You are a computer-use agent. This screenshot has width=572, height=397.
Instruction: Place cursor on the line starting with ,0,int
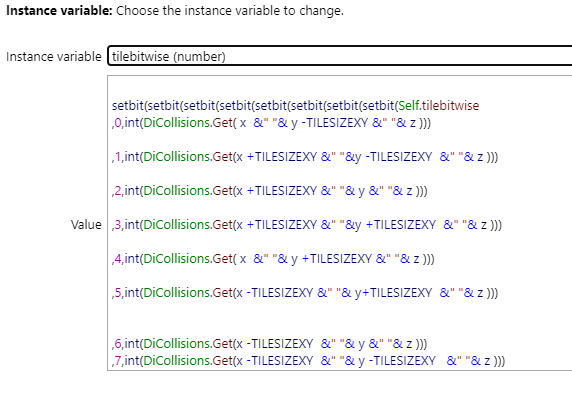tap(271, 123)
